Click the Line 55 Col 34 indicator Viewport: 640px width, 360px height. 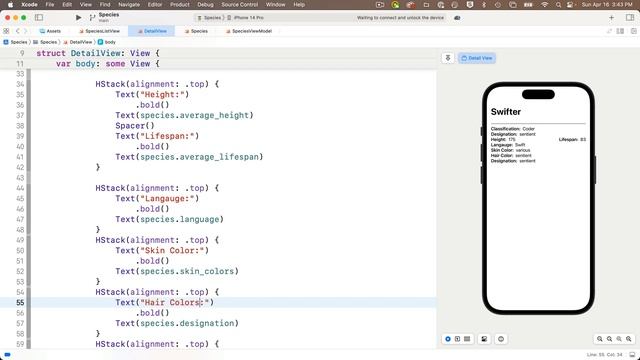[x=604, y=354]
